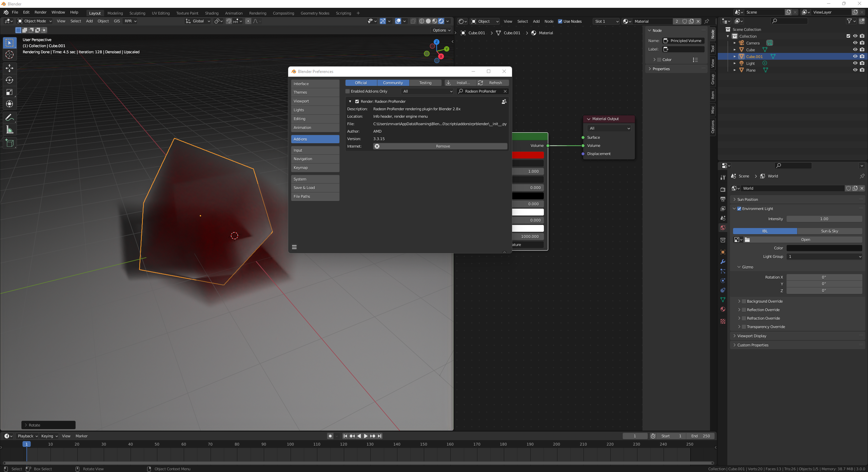Open the Keymap preferences section
Screen dimensions: 868x472
tap(315, 168)
